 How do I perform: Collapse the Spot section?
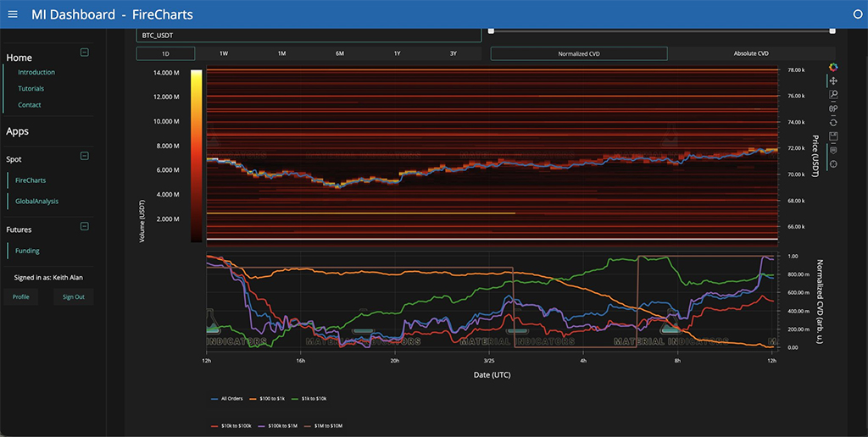(84, 156)
